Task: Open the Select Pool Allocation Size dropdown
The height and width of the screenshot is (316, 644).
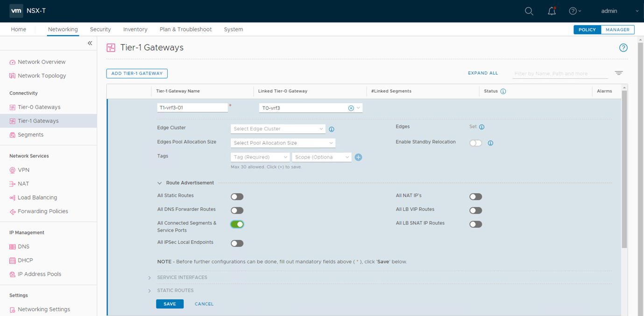Action: tap(283, 143)
